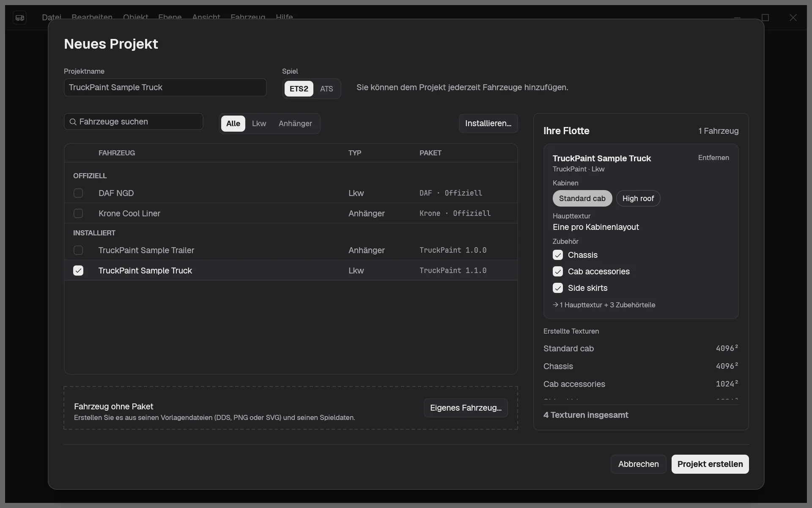Image resolution: width=812 pixels, height=508 pixels.
Task: Click the Standard cab texture row in Erstellte Texturen
Action: [641, 348]
